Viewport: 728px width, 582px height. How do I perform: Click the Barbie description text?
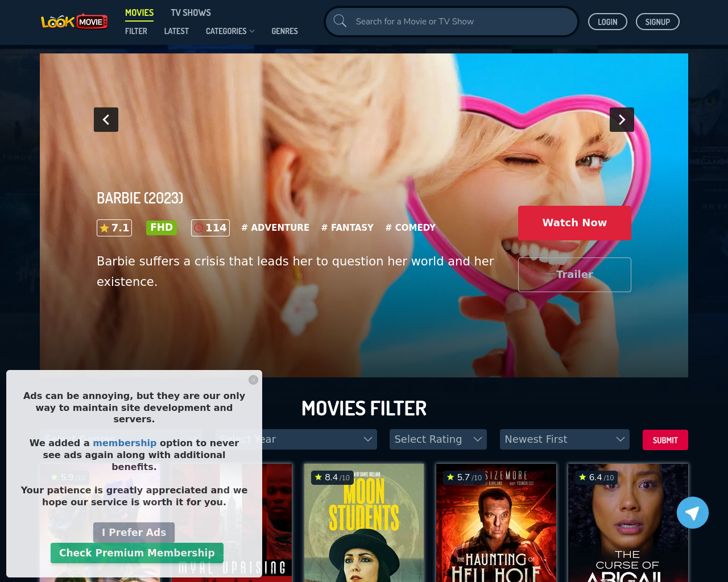pyautogui.click(x=295, y=272)
